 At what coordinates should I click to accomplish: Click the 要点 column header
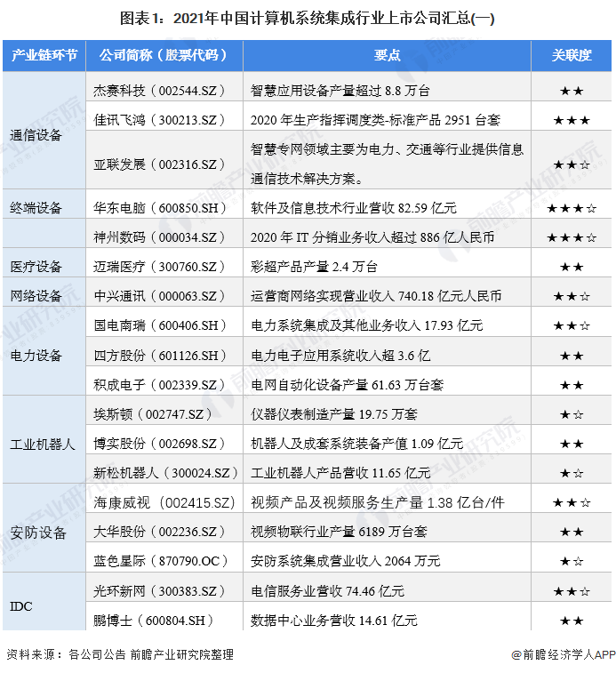(x=387, y=55)
